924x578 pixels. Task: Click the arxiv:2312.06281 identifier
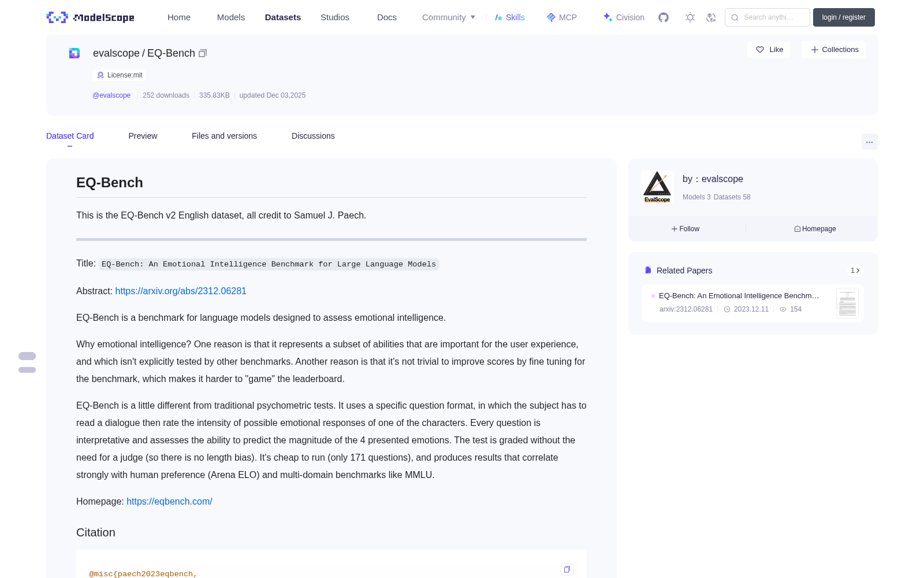[686, 309]
